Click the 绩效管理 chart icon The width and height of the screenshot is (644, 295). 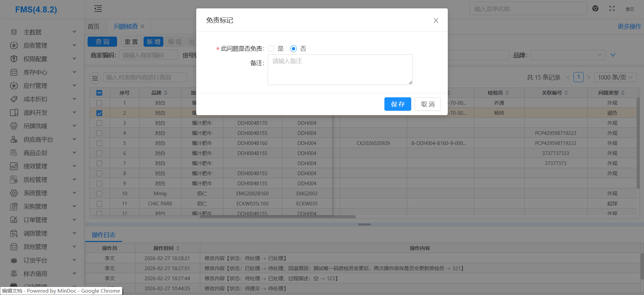(14, 166)
